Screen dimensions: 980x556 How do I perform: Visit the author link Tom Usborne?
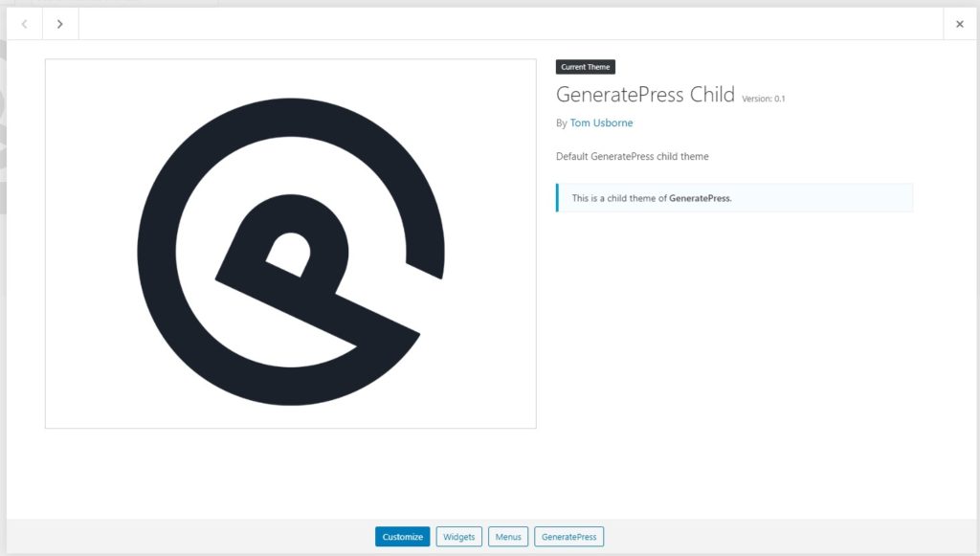(x=601, y=123)
